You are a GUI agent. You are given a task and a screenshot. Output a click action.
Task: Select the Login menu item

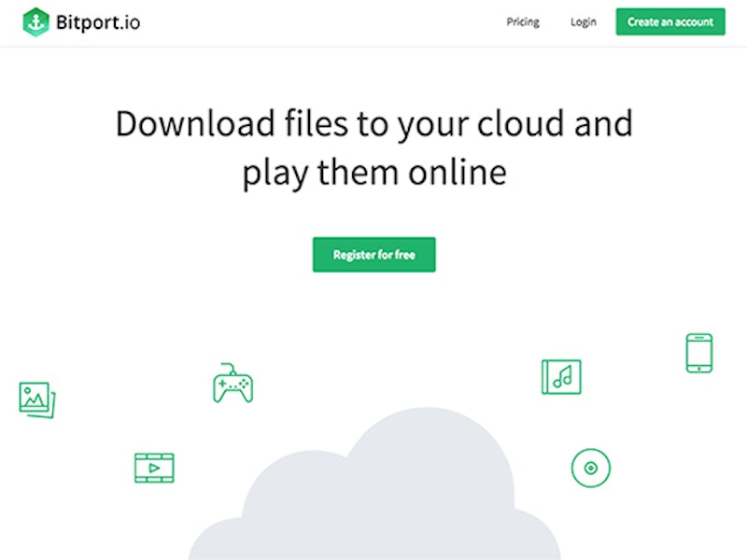(583, 21)
